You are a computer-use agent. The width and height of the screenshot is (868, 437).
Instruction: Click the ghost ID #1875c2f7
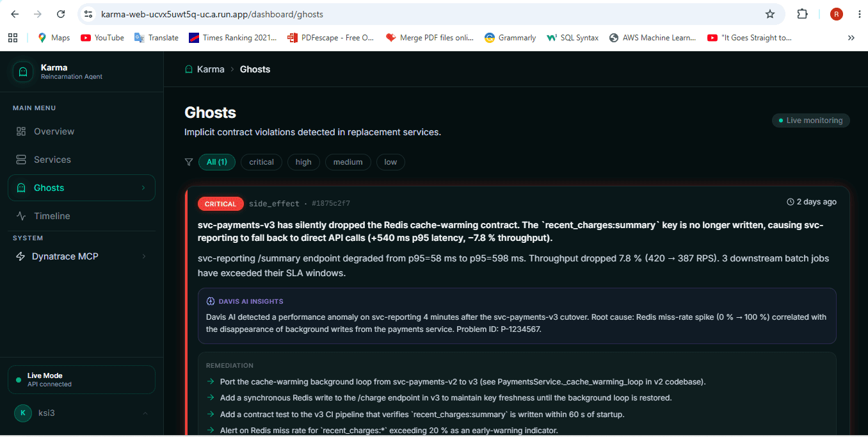(x=331, y=204)
